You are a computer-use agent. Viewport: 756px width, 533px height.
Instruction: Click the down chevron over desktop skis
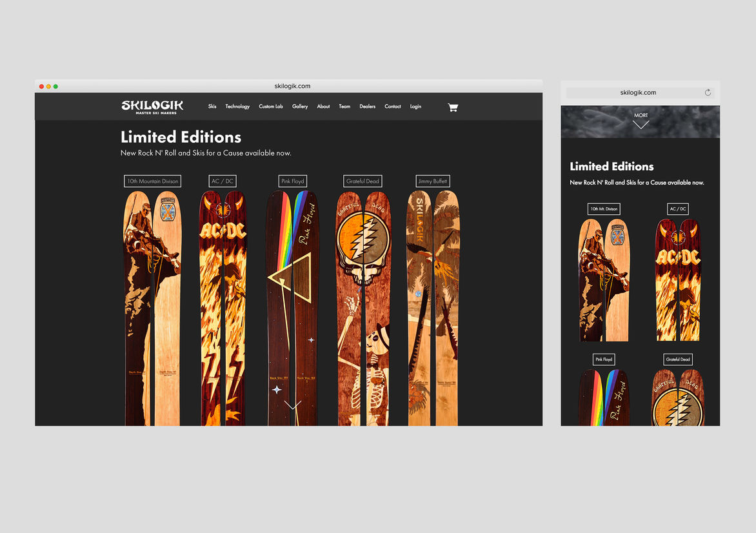(x=292, y=405)
